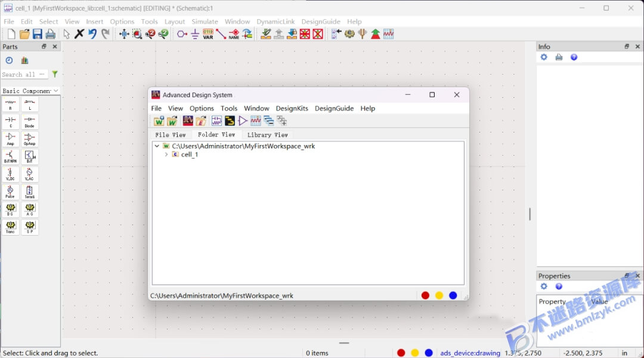
Task: Place a Diode from Parts palette
Action: click(30, 122)
